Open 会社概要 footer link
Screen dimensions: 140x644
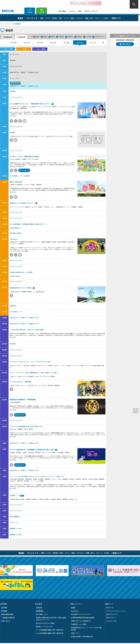pyautogui.click(x=4, y=608)
